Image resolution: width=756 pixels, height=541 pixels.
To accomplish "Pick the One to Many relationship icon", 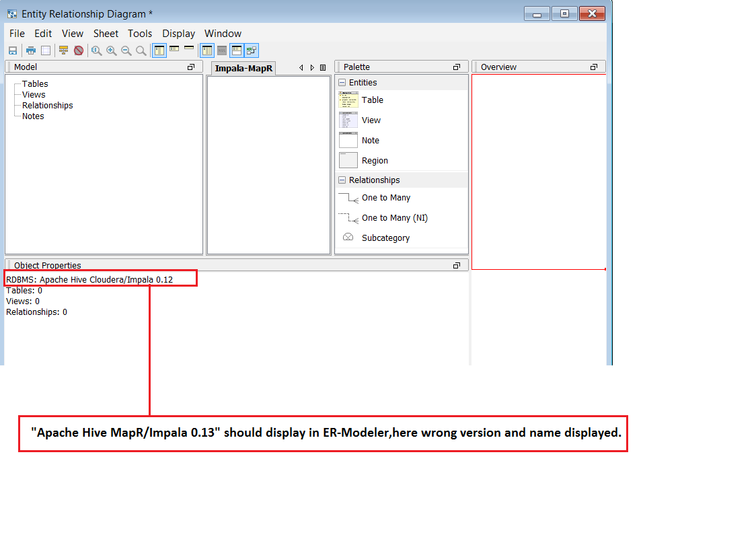I will [348, 198].
